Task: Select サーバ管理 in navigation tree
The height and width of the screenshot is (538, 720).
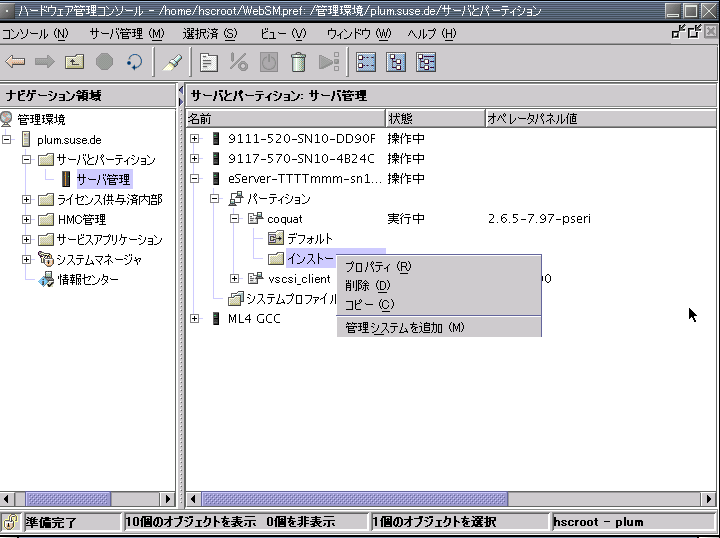Action: coord(104,179)
